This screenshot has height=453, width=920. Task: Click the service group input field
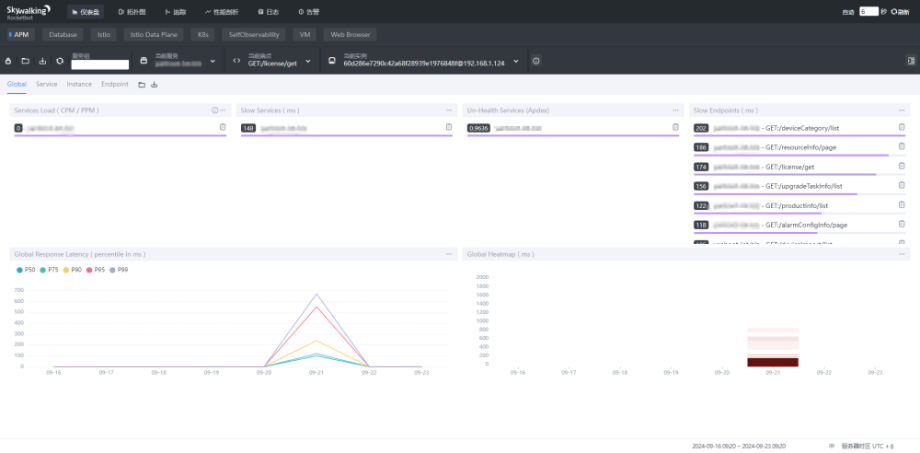click(100, 65)
